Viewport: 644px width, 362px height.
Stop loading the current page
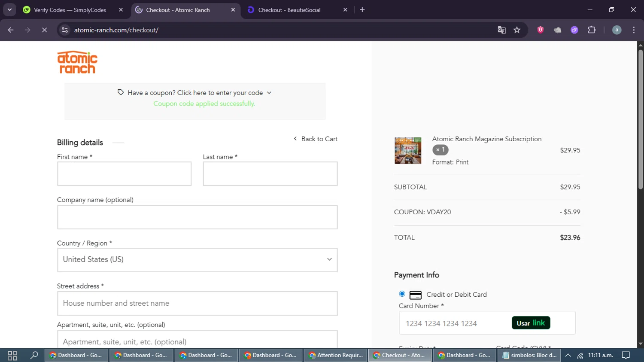click(44, 30)
